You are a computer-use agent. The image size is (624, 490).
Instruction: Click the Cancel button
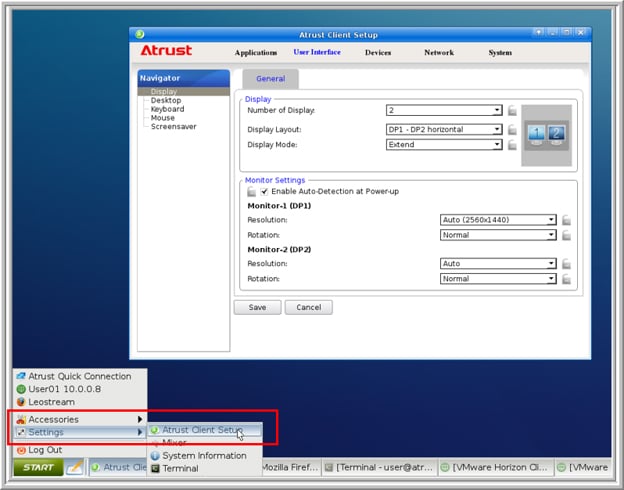pos(308,307)
